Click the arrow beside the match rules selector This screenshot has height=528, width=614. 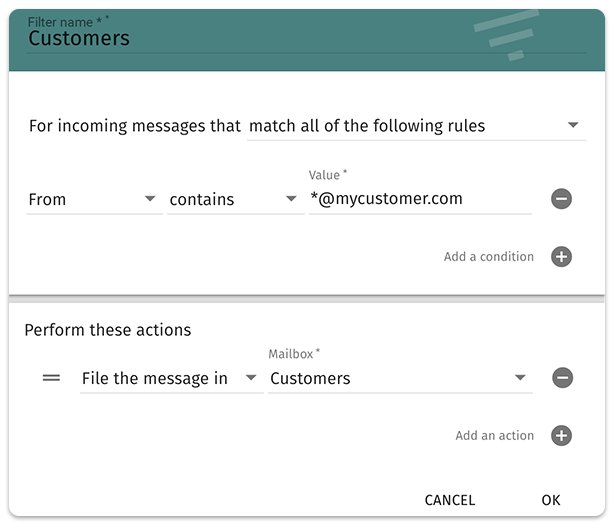[573, 126]
